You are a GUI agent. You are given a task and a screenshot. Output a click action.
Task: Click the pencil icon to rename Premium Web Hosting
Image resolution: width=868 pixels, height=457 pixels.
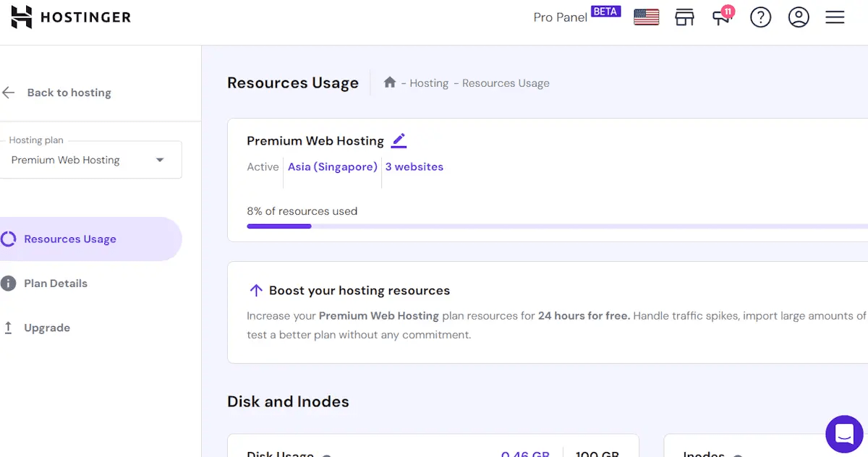399,140
